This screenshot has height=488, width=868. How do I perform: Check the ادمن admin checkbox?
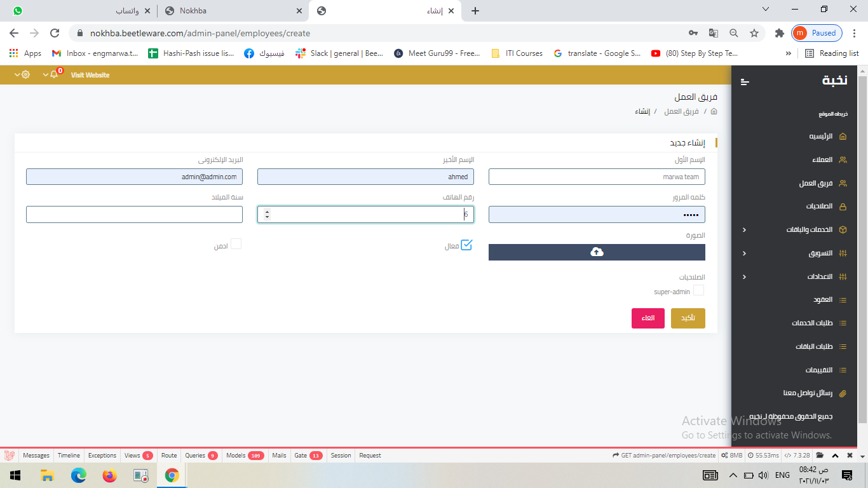236,244
